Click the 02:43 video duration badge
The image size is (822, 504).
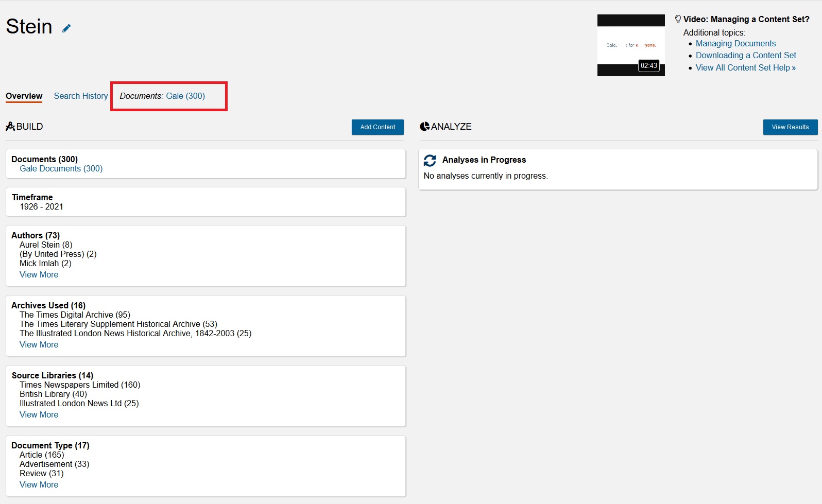click(x=648, y=65)
